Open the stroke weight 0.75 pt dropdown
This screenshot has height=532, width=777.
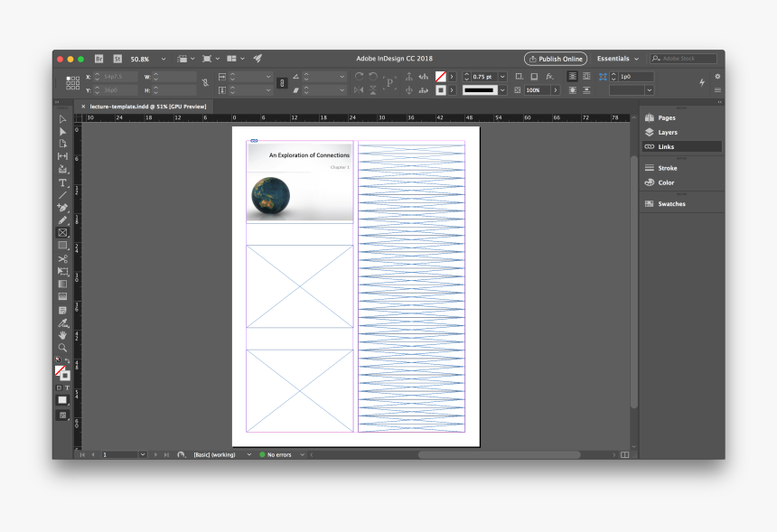[x=502, y=76]
